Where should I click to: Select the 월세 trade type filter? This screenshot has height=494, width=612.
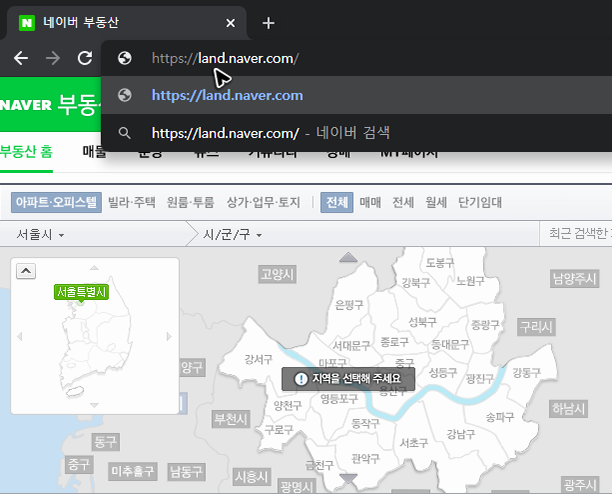pyautogui.click(x=436, y=202)
